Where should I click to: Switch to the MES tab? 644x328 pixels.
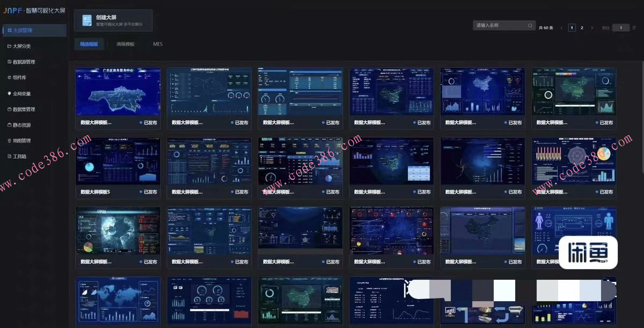pos(158,44)
